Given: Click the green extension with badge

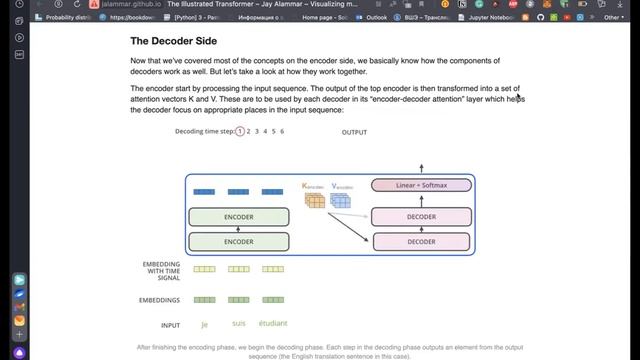Looking at the screenshot, I should 564,4.
